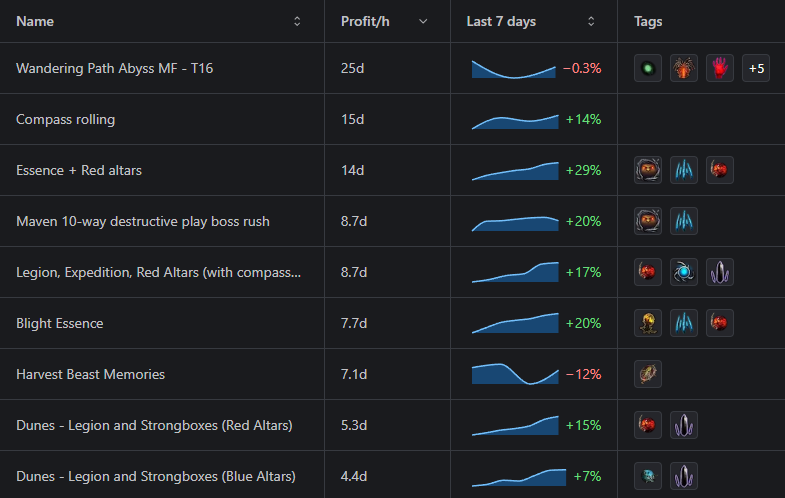Open Maven 10-way destructive play boss rush

click(142, 221)
